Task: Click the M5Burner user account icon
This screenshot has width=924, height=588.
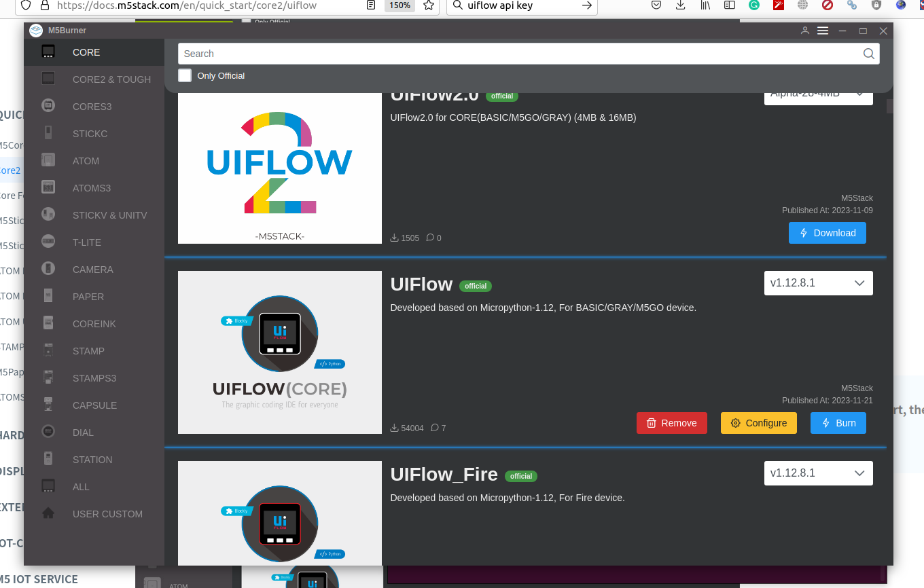Action: tap(805, 31)
